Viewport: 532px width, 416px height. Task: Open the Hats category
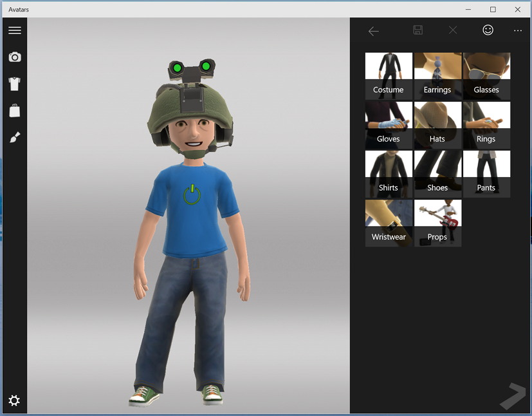pyautogui.click(x=437, y=124)
